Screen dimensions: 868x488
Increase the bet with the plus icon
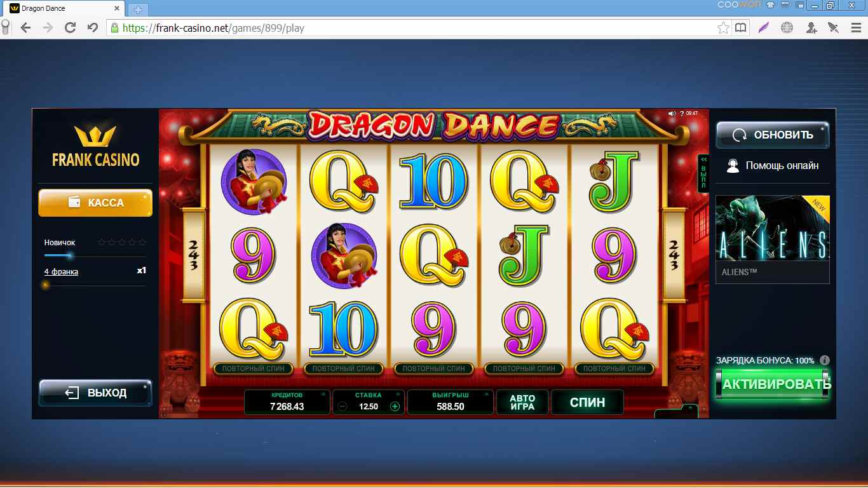click(x=395, y=407)
